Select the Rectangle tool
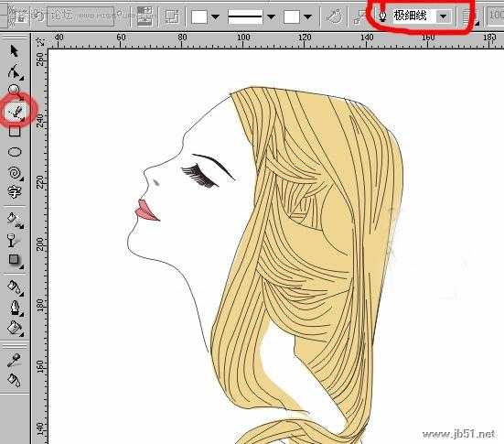This screenshot has width=504, height=444. click(x=15, y=131)
